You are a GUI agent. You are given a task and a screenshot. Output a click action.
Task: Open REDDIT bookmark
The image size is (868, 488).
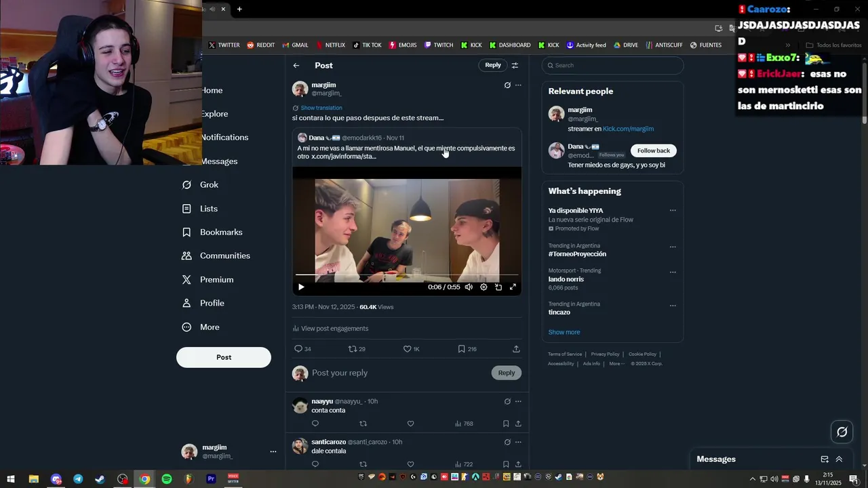click(x=261, y=45)
